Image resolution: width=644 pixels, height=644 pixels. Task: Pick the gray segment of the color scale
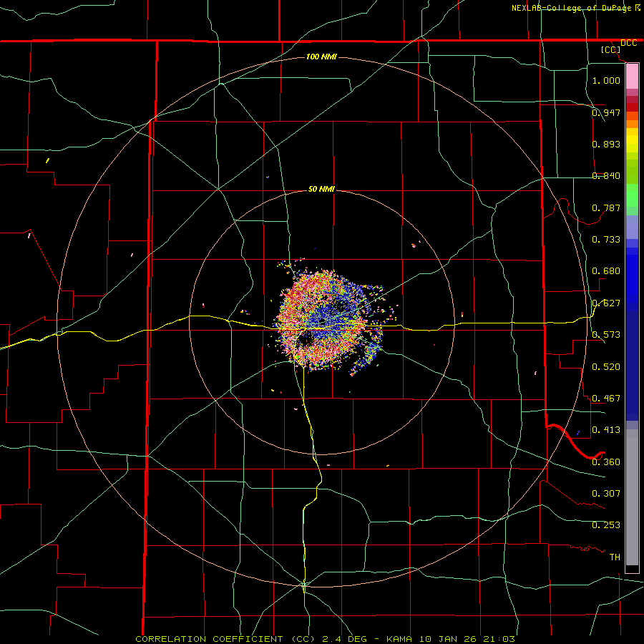click(x=632, y=497)
